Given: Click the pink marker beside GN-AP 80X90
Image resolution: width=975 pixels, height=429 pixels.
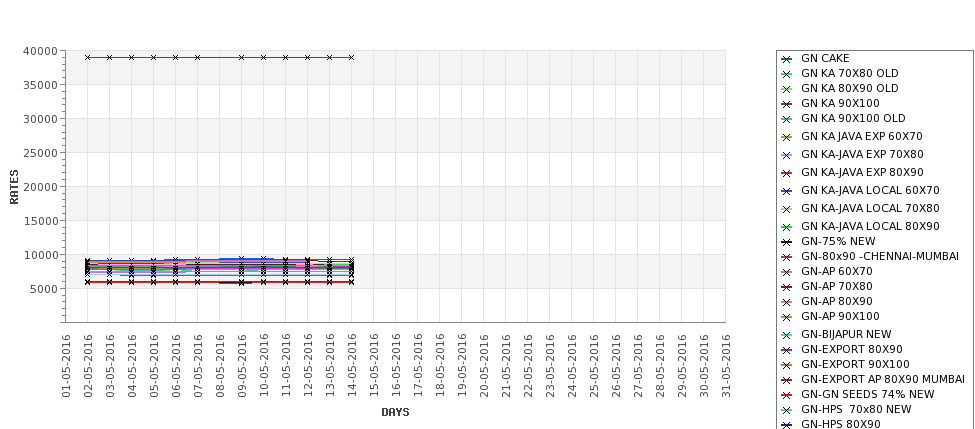Looking at the screenshot, I should click(x=787, y=302).
